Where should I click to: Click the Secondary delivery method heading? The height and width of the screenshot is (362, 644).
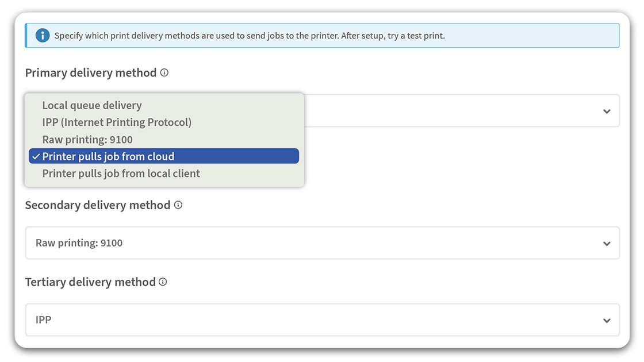(98, 205)
